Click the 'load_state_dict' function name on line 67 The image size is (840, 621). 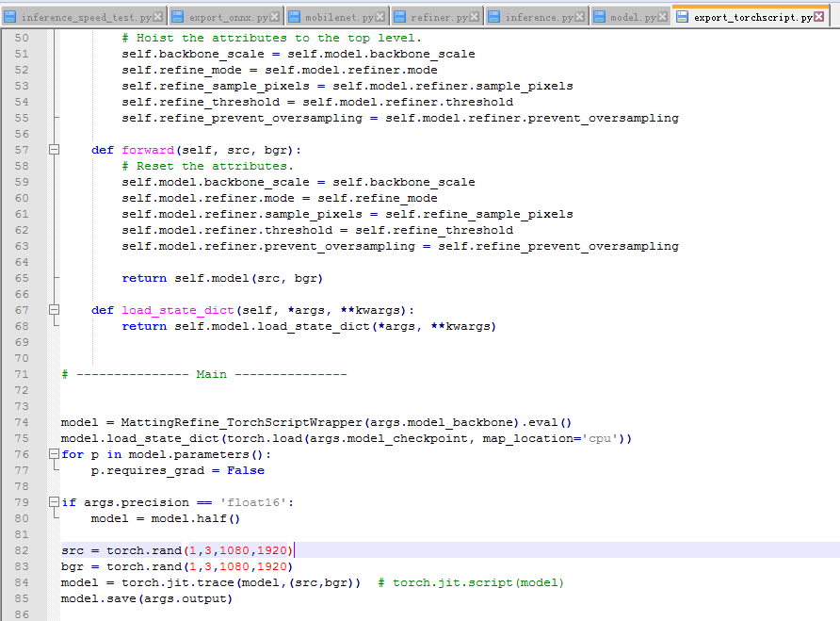tap(178, 311)
